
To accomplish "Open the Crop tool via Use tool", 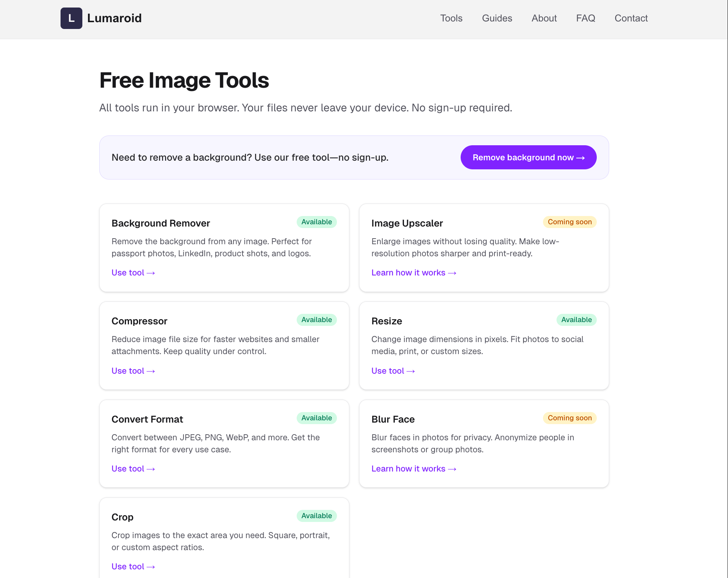I will (128, 566).
